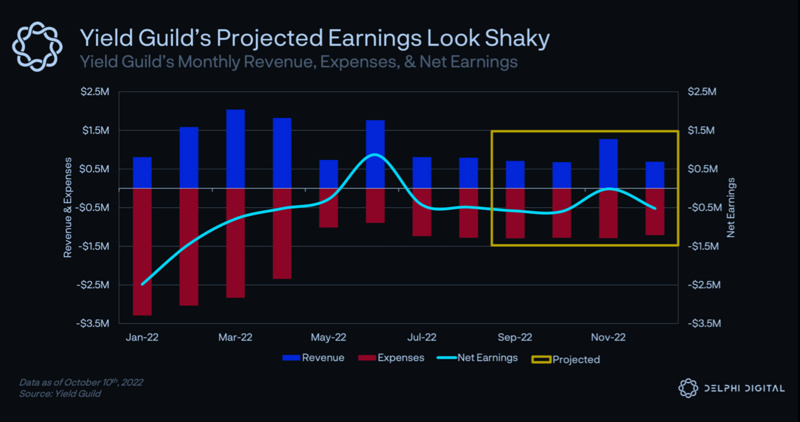The width and height of the screenshot is (800, 422).
Task: Open the 'Source: Yield Guild' text
Action: (57, 395)
